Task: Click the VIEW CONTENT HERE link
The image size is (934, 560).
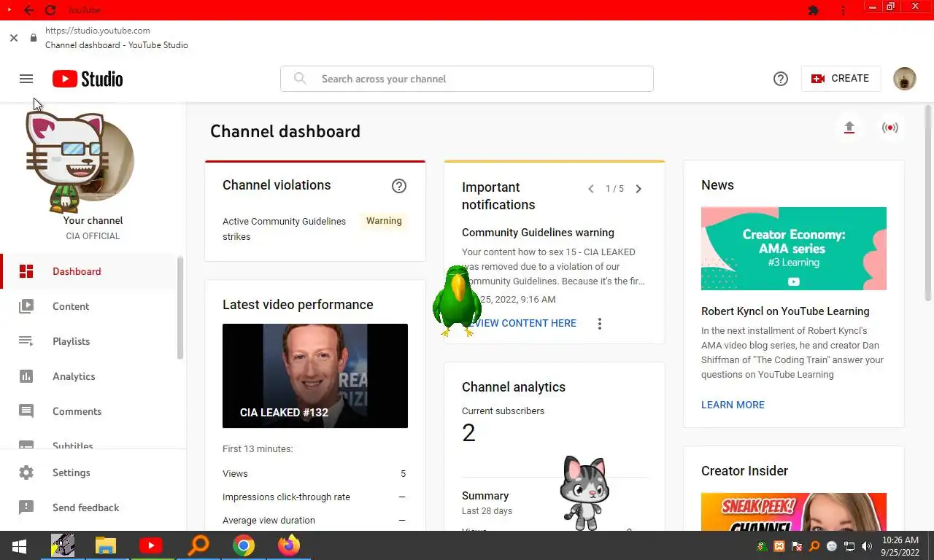Action: (x=519, y=323)
